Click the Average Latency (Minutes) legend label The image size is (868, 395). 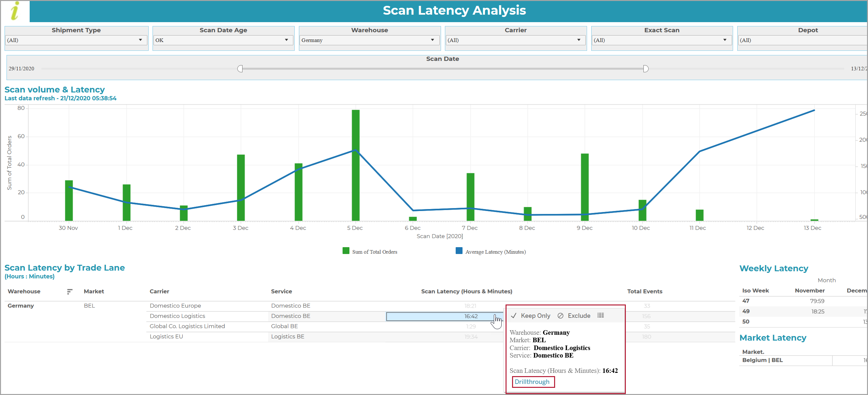pyautogui.click(x=495, y=252)
